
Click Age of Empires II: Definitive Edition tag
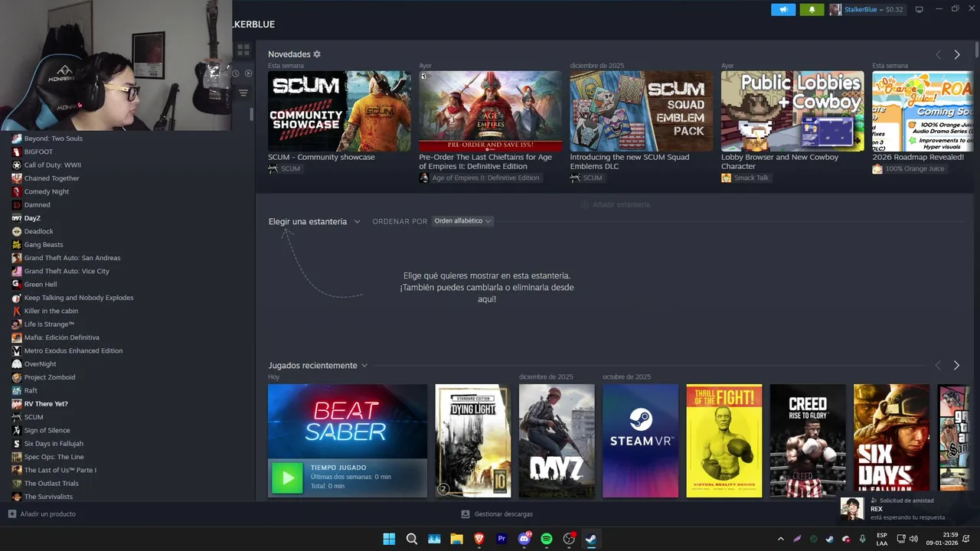point(481,178)
